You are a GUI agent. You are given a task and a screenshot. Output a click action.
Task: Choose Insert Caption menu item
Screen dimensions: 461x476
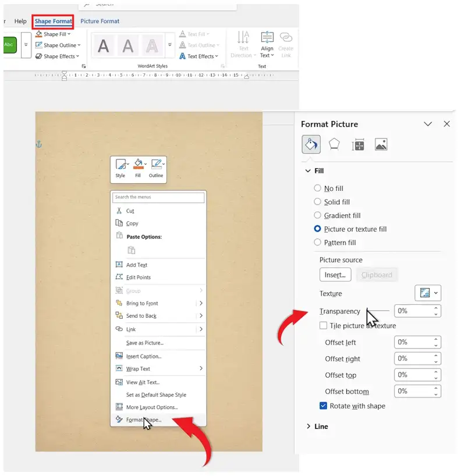[158, 356]
